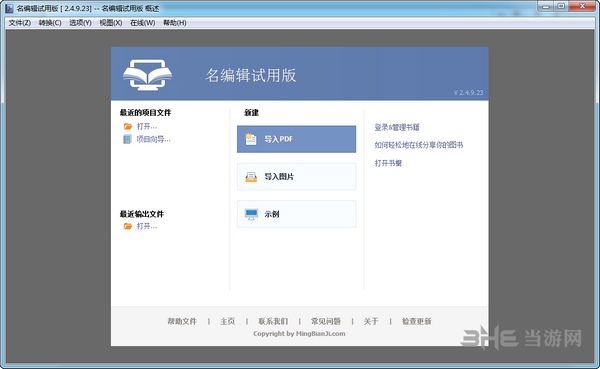Click folder icon under 最近的项目文件

(x=128, y=126)
